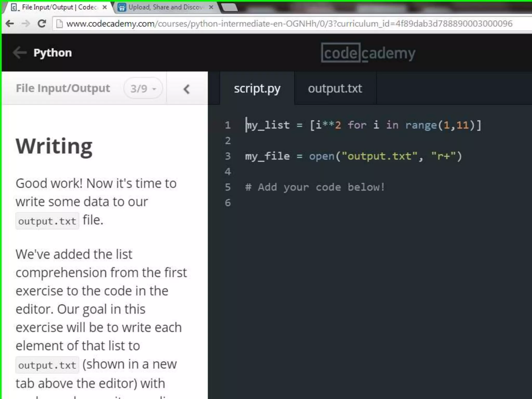Close the Upload, Share and Discover tab
The image size is (532, 399).
(211, 7)
